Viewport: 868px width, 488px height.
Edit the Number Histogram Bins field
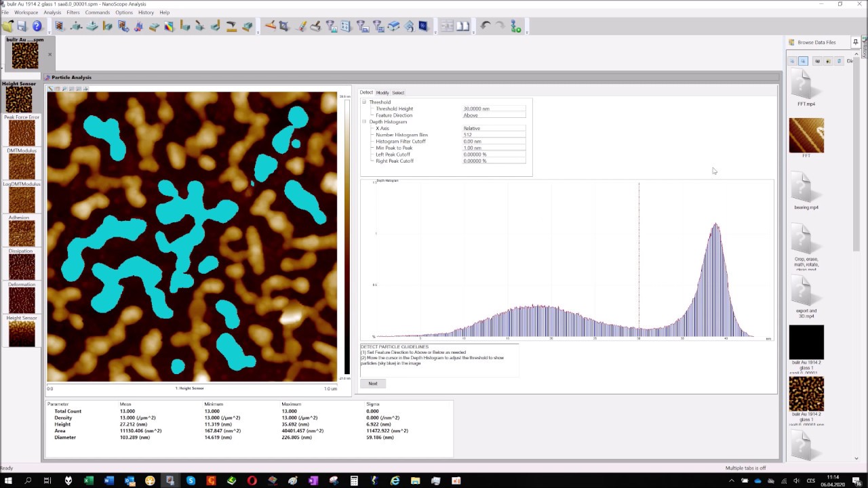(494, 135)
